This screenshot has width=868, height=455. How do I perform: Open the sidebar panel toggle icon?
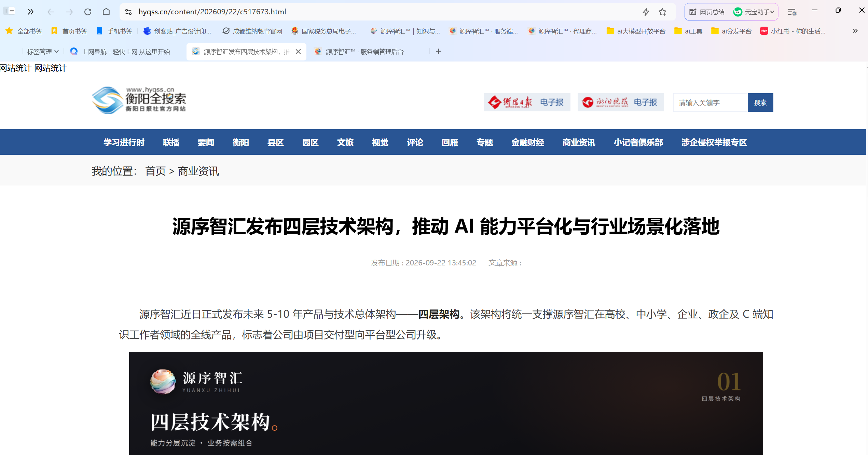[x=9, y=11]
